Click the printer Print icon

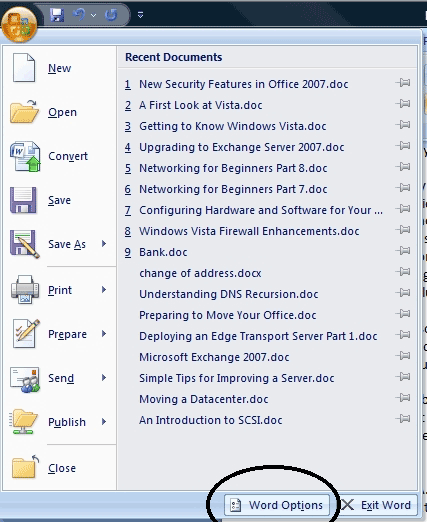[25, 290]
